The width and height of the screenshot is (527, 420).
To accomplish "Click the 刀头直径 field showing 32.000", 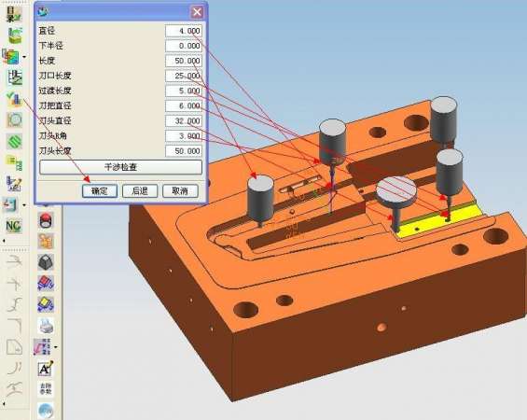I will point(184,121).
